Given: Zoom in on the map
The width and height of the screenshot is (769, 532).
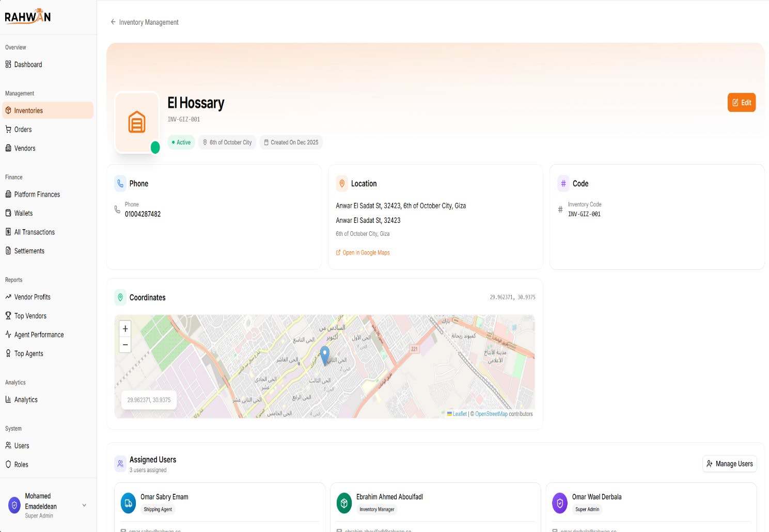Looking at the screenshot, I should [125, 329].
